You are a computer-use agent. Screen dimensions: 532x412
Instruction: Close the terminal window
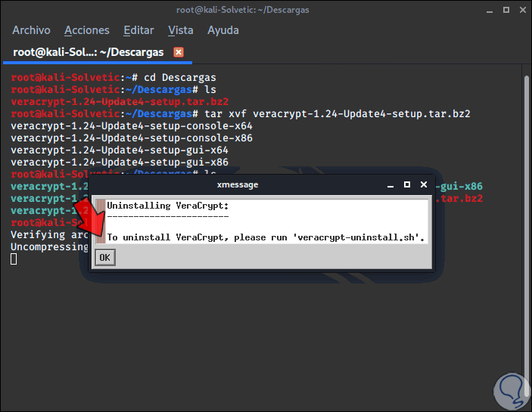(x=522, y=10)
